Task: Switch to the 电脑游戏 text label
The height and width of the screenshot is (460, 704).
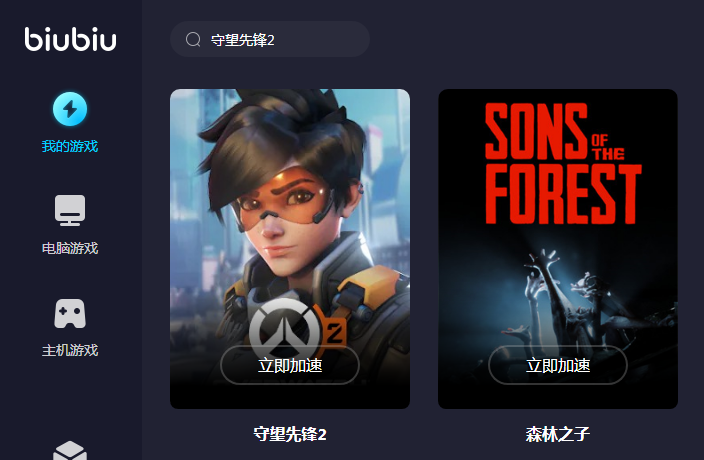Action: click(x=70, y=248)
